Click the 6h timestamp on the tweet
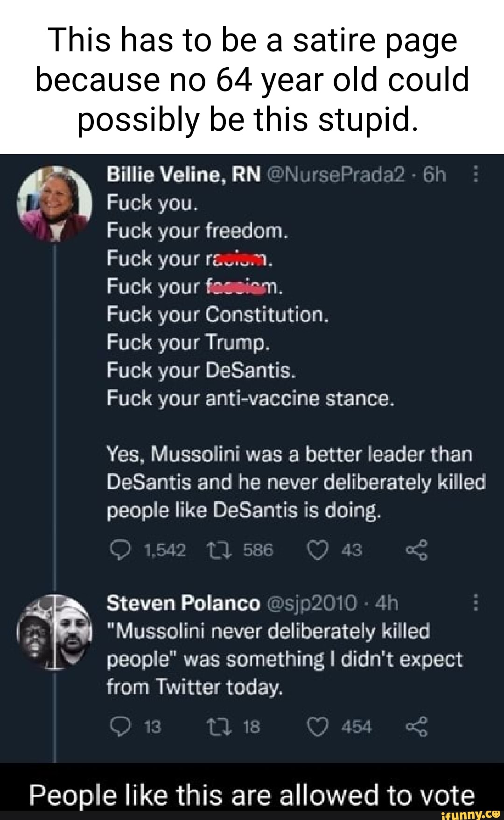 click(434, 175)
